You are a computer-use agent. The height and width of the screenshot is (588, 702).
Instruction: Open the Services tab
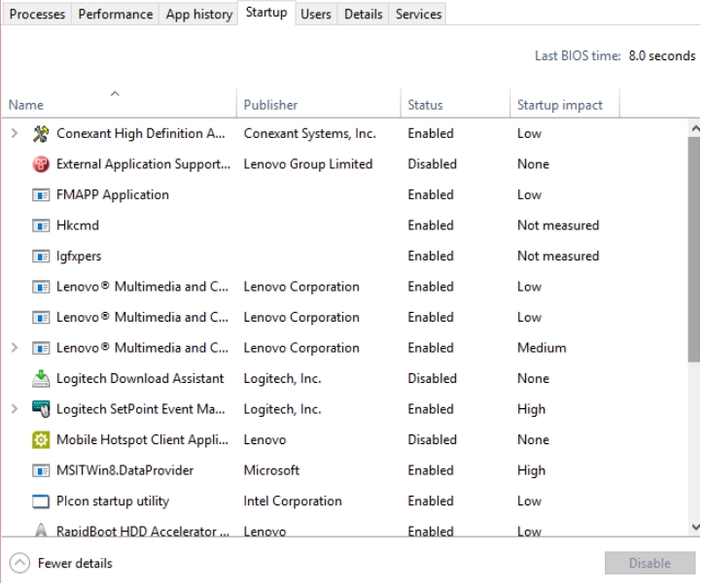pyautogui.click(x=418, y=15)
